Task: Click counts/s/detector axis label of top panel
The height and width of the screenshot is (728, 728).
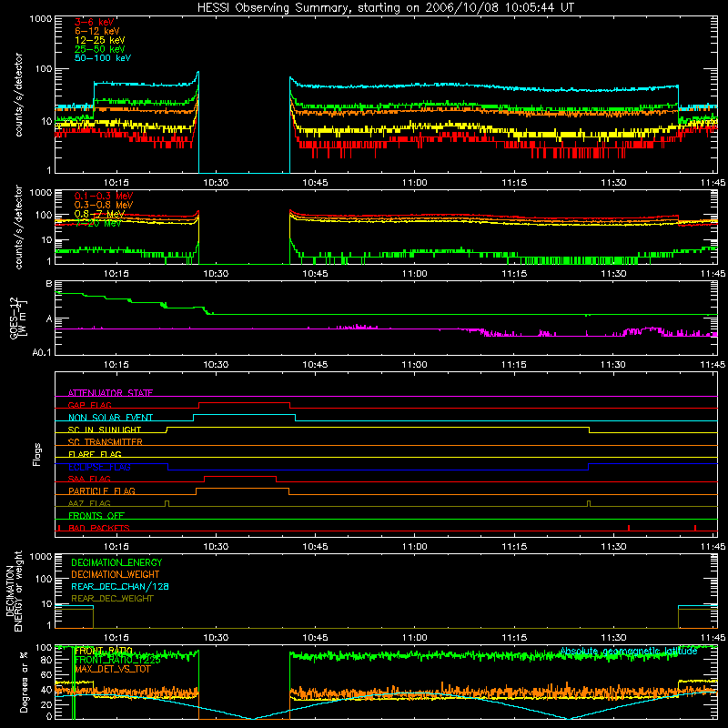Action: point(18,95)
